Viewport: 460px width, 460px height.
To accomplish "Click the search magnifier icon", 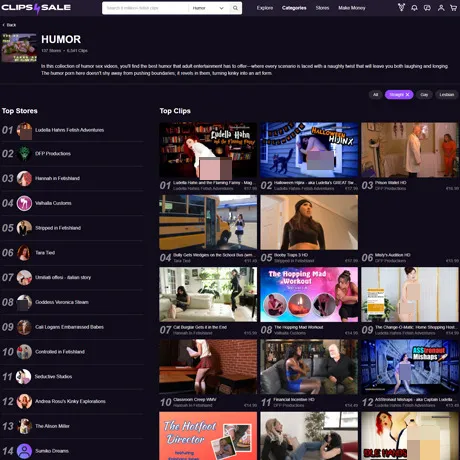I will tap(235, 8).
